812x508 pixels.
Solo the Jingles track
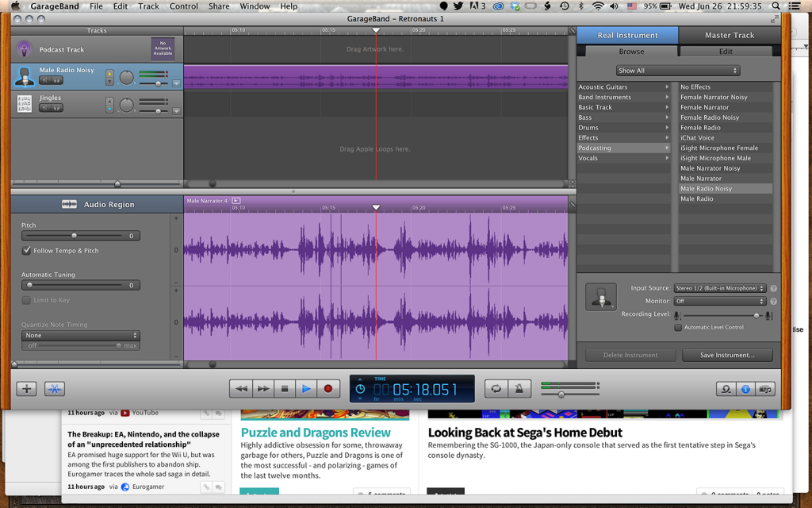(x=57, y=108)
